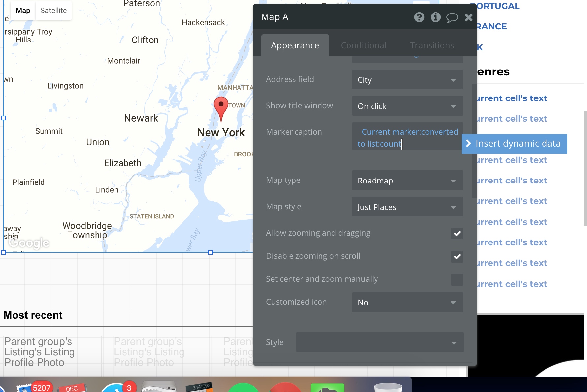Click the info icon in Map A header

(x=435, y=17)
